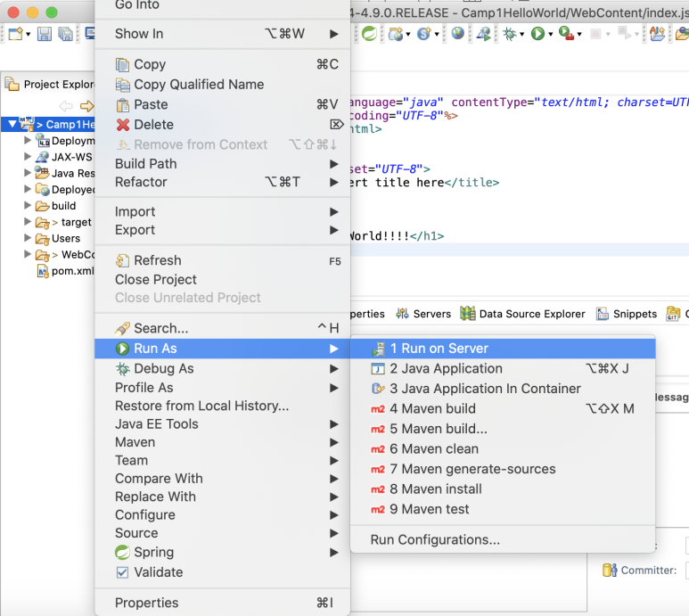Viewport: 689px width, 616px height.
Task: Select 9 Maven test
Action: click(x=503, y=509)
